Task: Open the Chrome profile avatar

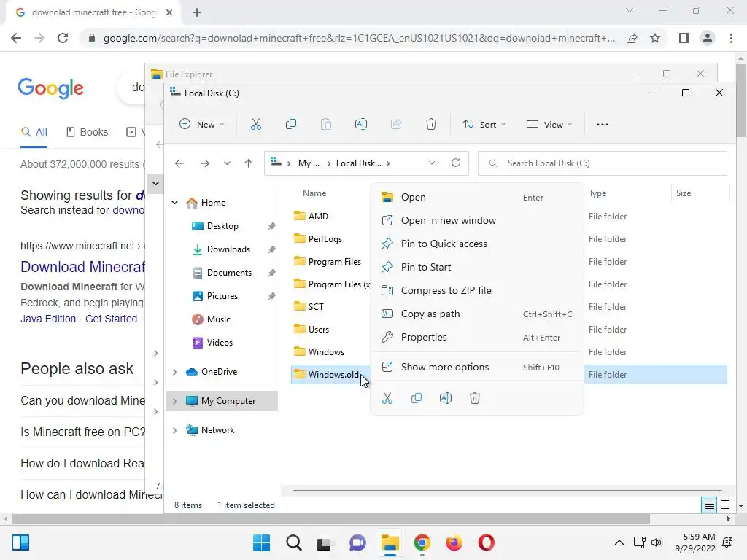Action: [x=708, y=38]
